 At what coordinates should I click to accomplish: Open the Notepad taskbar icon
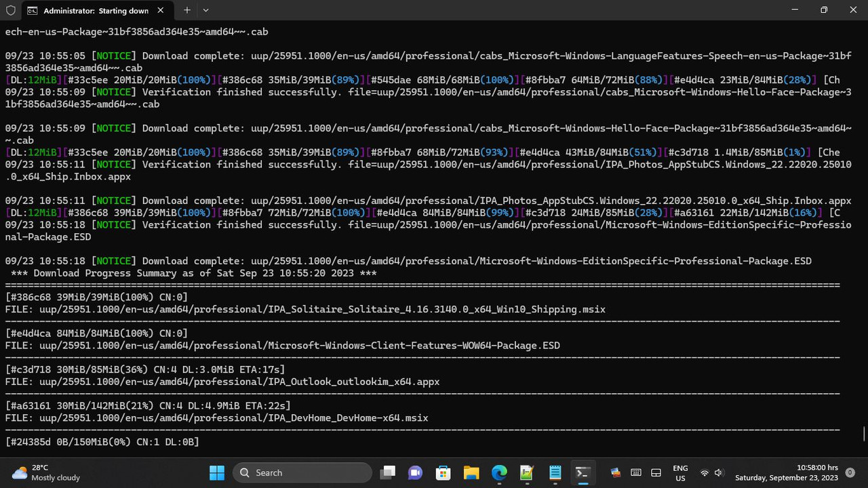click(x=555, y=472)
